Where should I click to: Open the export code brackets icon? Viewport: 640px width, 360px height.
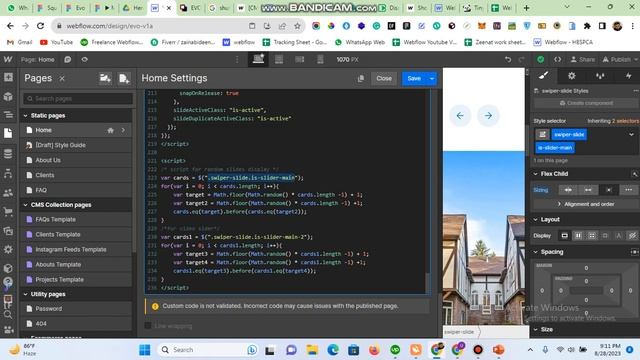[557, 60]
